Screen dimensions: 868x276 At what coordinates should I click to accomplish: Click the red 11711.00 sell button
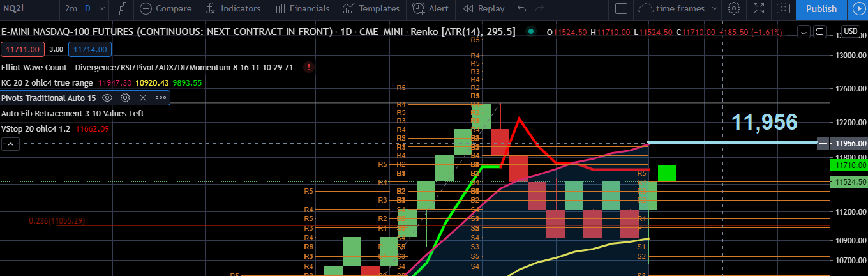click(x=23, y=49)
